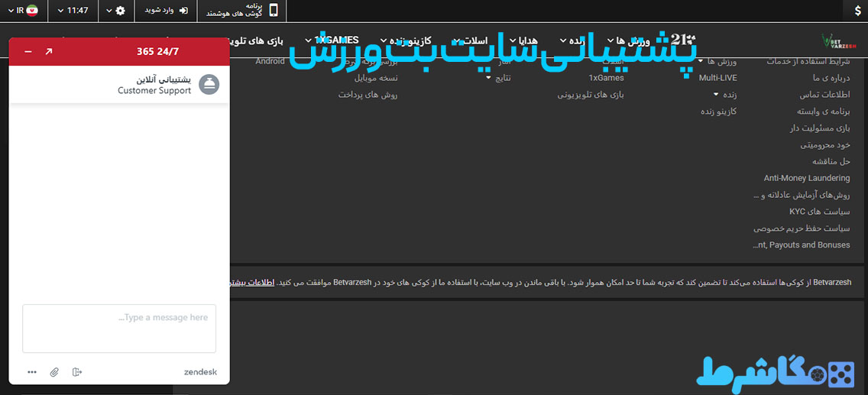
Task: Expand the نتایج footer dropdown
Action: click(x=488, y=78)
